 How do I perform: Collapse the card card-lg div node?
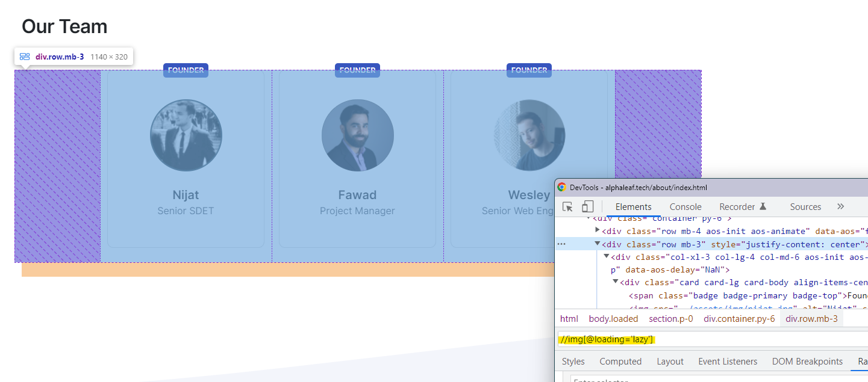click(616, 282)
